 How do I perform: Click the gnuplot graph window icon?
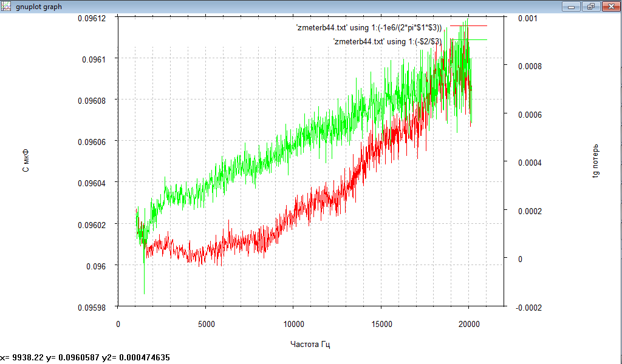point(6,6)
